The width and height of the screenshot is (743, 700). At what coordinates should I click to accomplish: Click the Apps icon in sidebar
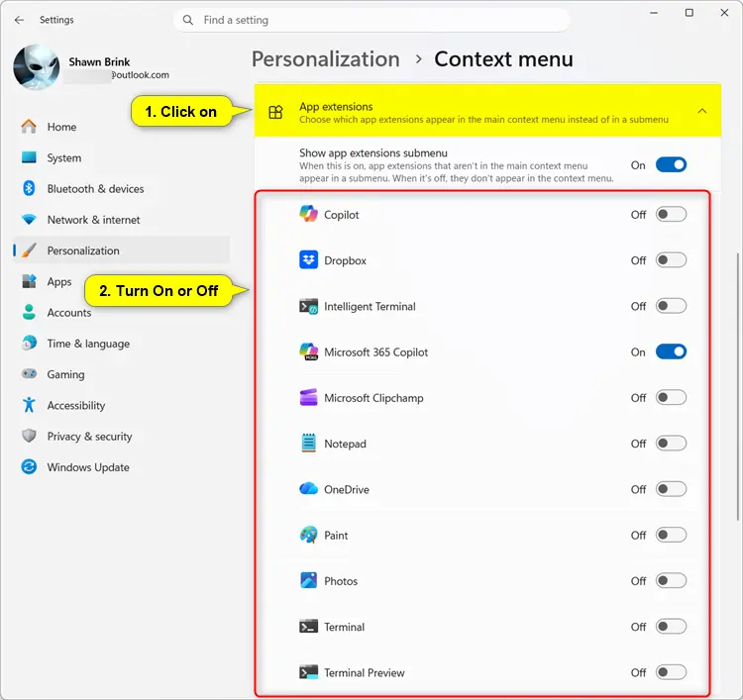point(29,281)
